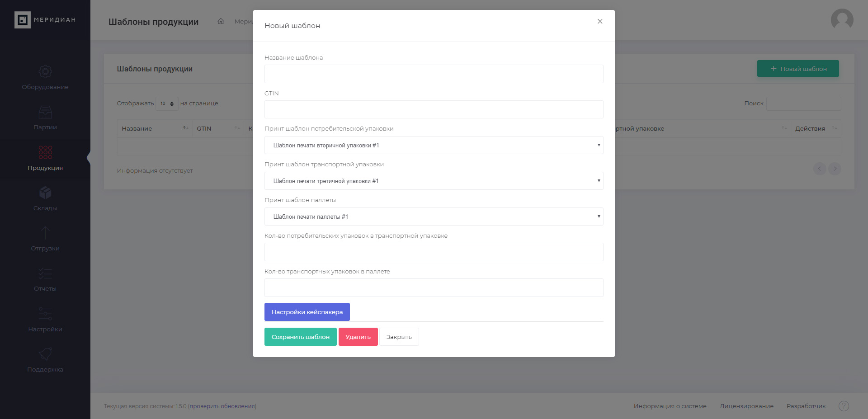Screen dimensions: 868x419
Task: Close the Новый шаблон dialog with X
Action: click(x=600, y=21)
